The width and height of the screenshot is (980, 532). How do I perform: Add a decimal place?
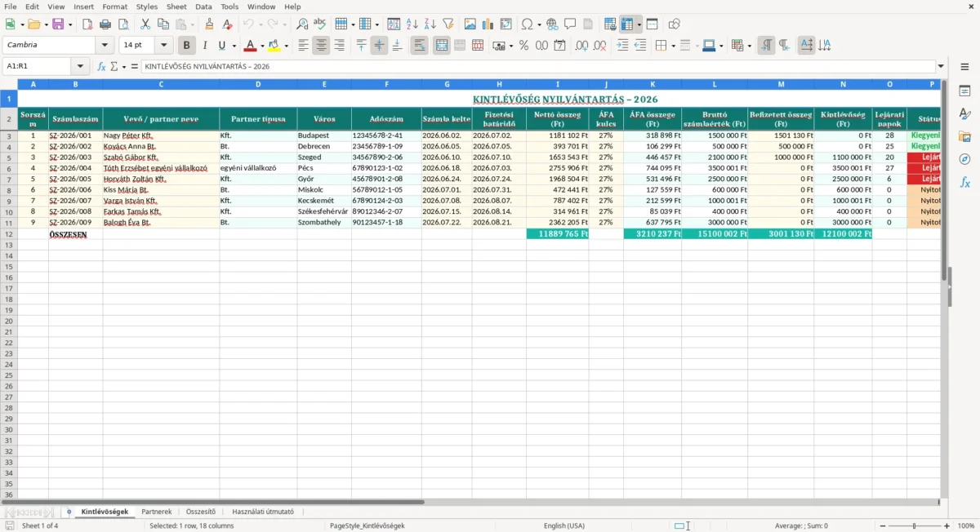point(581,46)
